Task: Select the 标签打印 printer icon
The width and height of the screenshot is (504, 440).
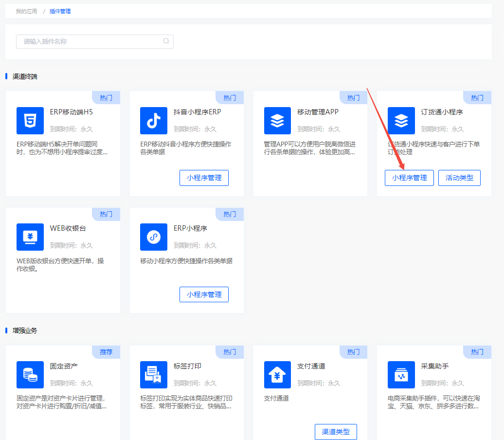Action: (x=153, y=375)
